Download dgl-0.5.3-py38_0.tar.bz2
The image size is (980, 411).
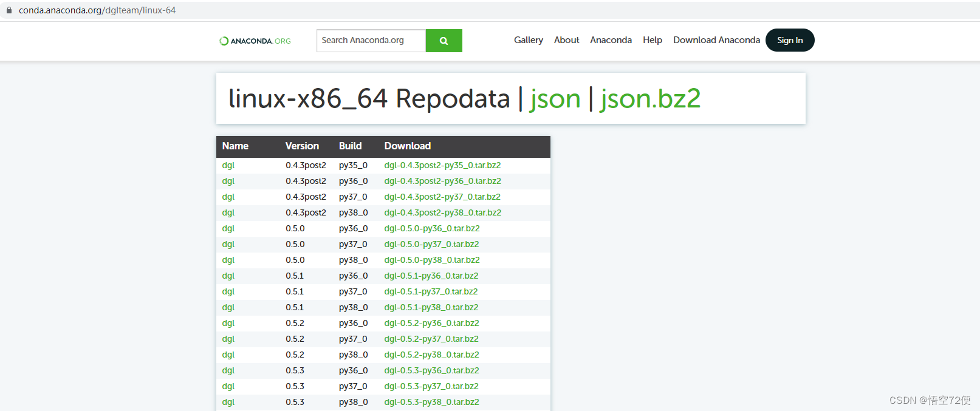(x=431, y=402)
